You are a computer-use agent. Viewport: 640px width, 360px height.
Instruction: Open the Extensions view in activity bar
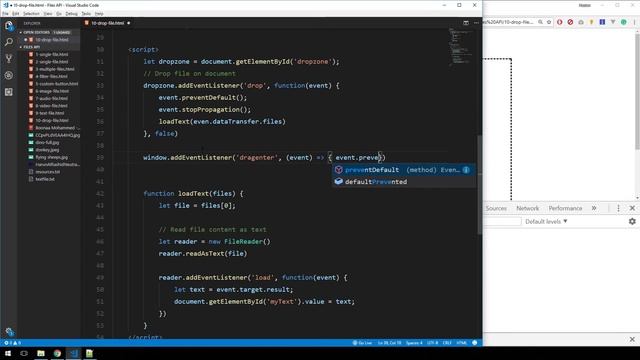pos(9,92)
